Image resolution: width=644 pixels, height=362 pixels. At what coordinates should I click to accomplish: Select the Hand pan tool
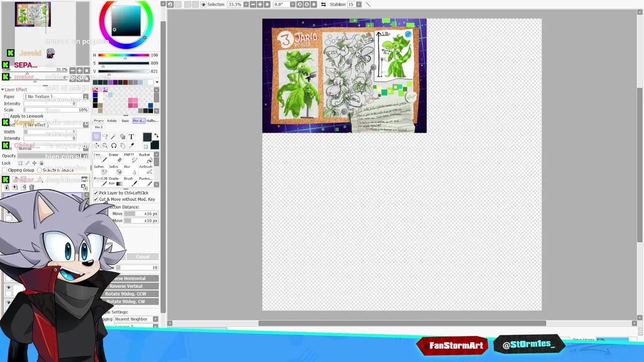(122, 145)
